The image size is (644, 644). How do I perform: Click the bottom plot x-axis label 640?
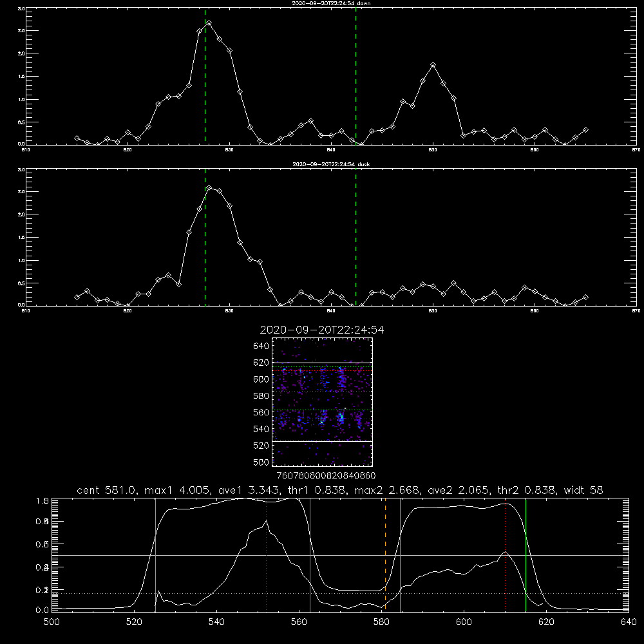click(629, 622)
